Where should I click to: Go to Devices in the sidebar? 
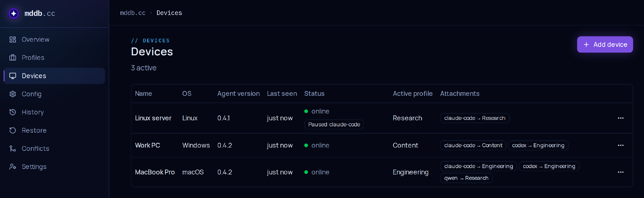[x=54, y=76]
